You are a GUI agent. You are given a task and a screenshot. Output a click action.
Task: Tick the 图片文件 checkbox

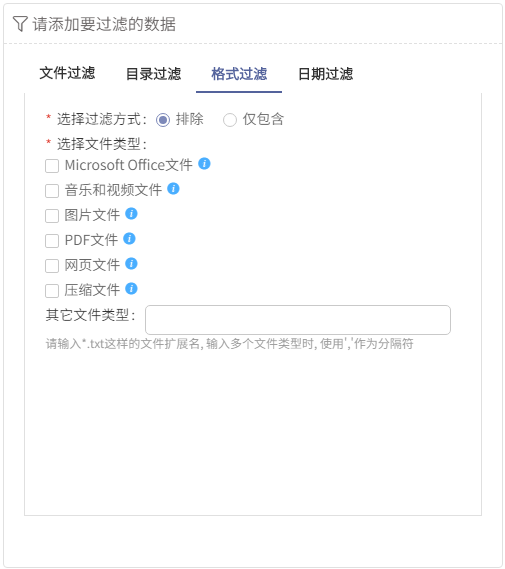tap(52, 216)
